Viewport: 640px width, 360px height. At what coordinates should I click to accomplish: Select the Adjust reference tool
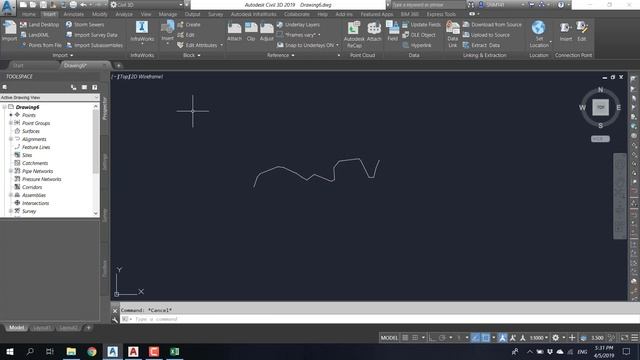coord(267,32)
